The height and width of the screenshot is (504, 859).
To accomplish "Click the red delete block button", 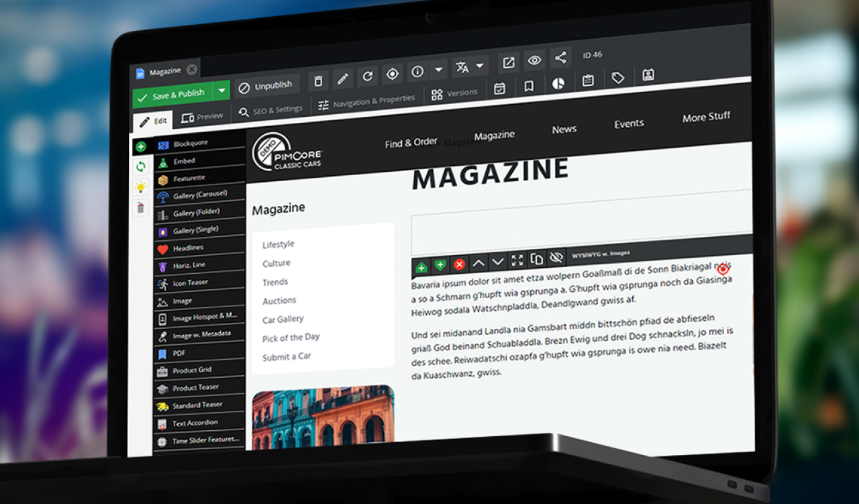I will 460,264.
